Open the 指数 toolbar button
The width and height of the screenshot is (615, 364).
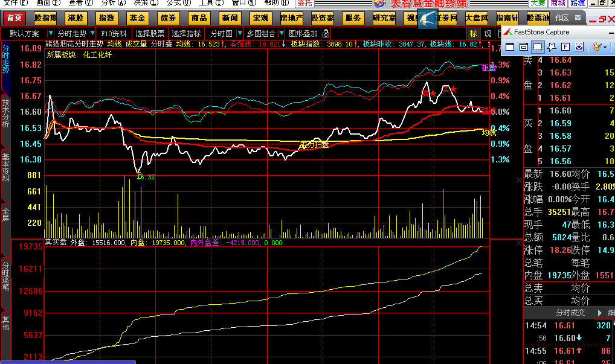point(107,18)
